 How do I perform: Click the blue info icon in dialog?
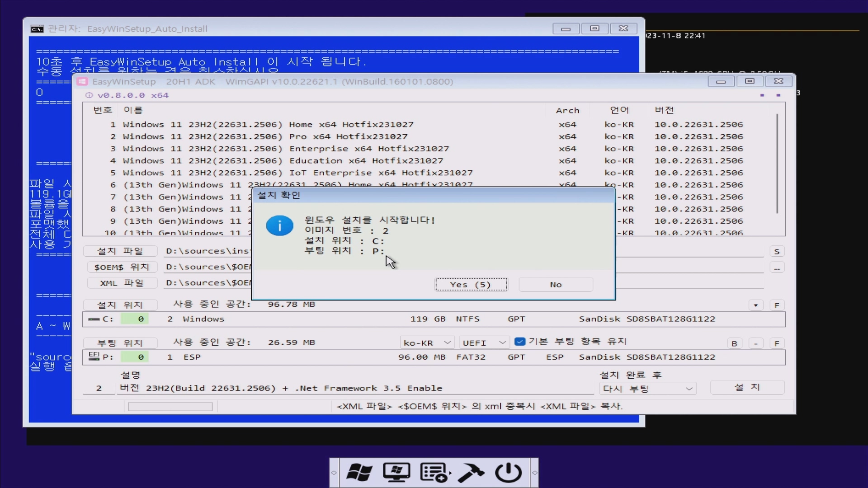[279, 225]
